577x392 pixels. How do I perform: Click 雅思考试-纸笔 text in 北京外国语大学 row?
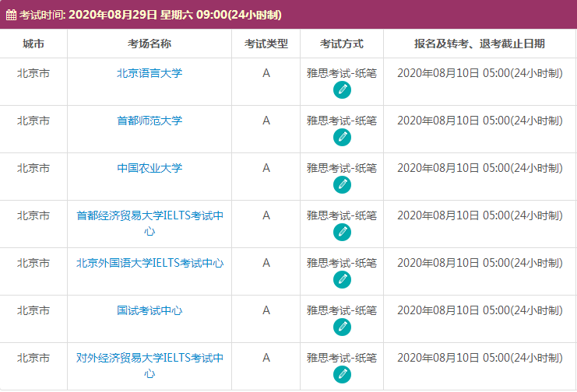[342, 263]
